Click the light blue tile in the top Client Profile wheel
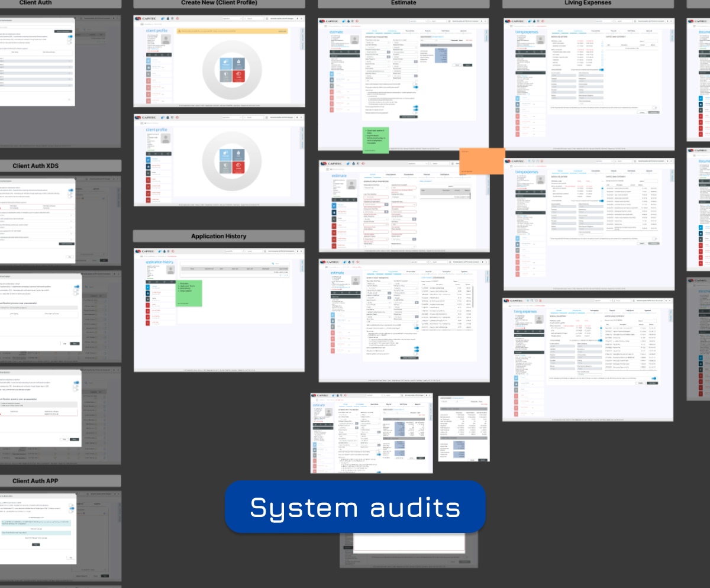710x588 pixels. pyautogui.click(x=225, y=63)
